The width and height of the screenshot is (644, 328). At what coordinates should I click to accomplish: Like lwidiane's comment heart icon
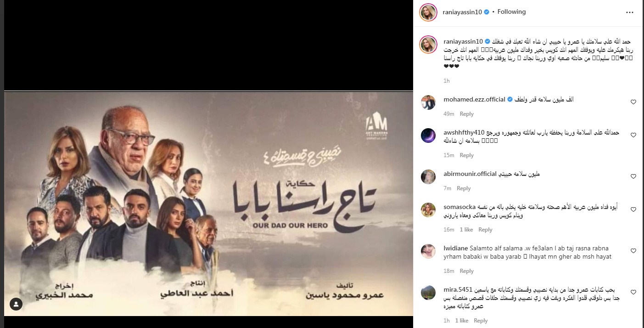633,251
